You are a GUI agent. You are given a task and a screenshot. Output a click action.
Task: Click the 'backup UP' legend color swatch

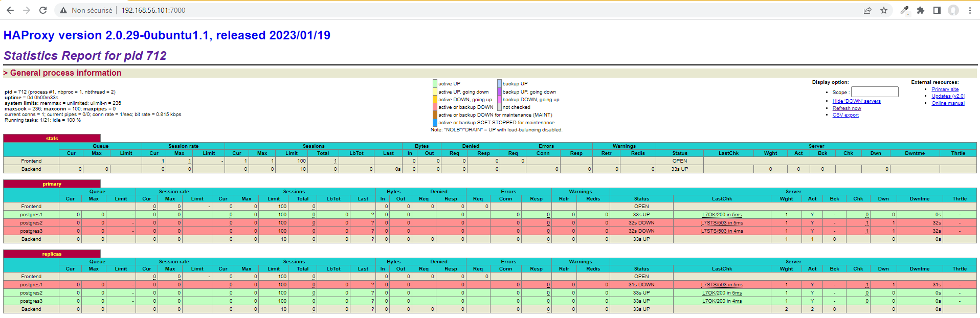click(499, 84)
